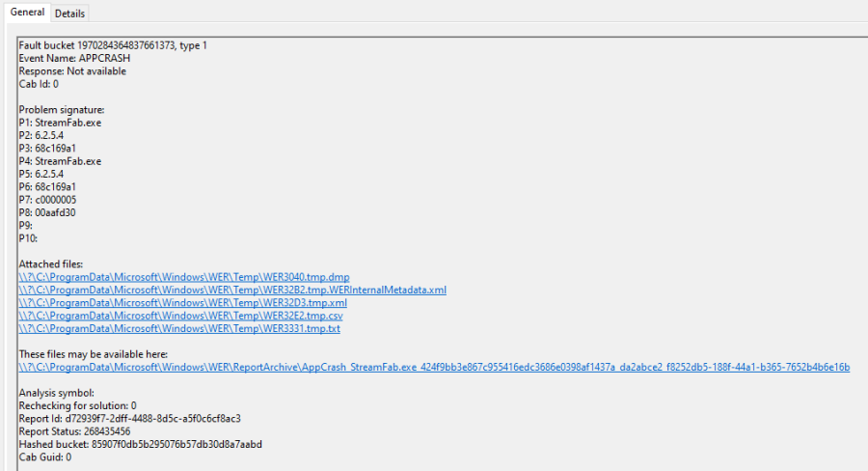868x471 pixels.
Task: Select the Response: Not available line
Action: click(x=72, y=70)
